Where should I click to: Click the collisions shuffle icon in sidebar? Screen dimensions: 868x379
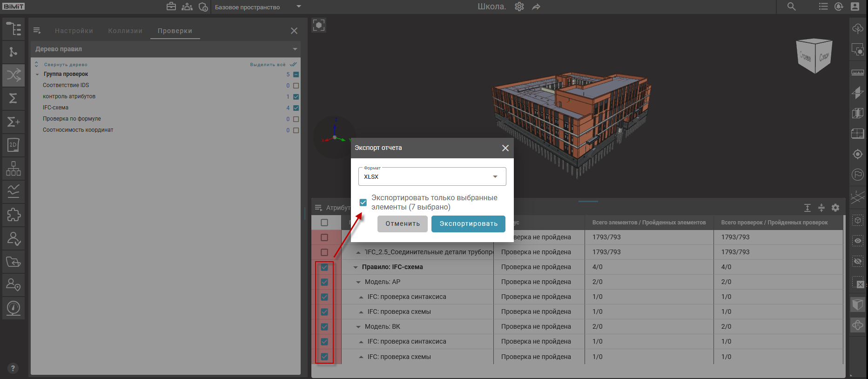[x=13, y=75]
